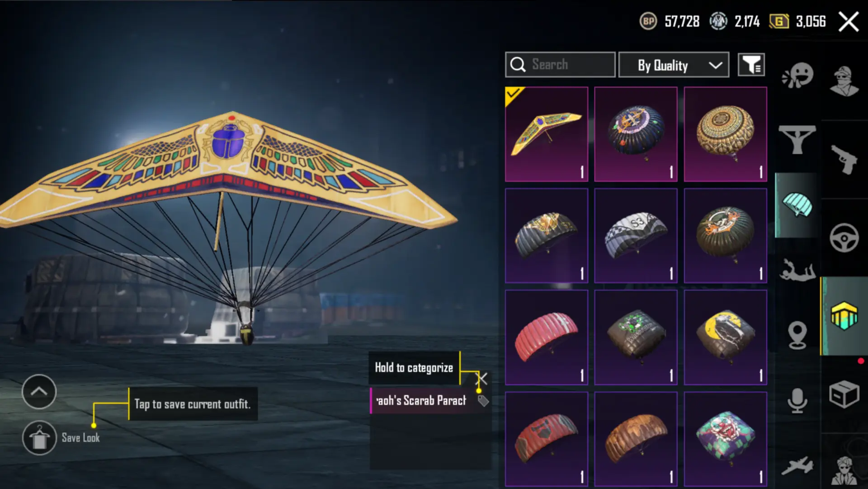Screen dimensions: 868x489
Task: Open the vehicle steering wheel category
Action: pos(844,237)
